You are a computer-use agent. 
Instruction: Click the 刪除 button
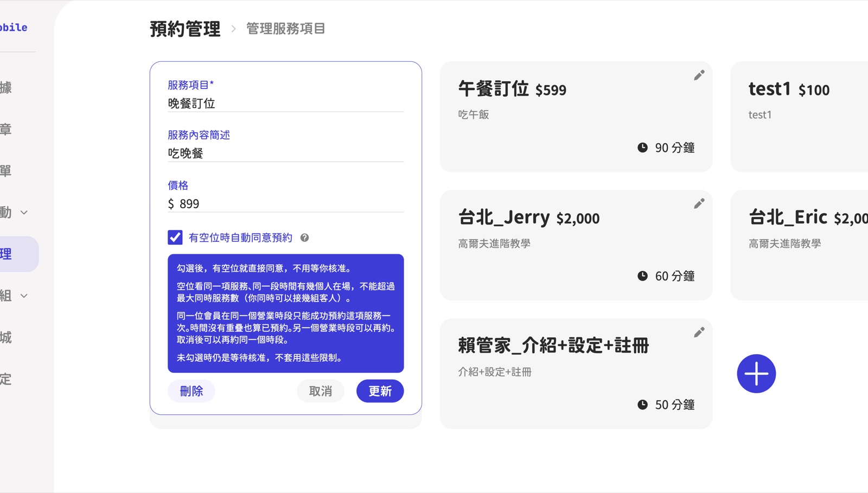click(192, 391)
